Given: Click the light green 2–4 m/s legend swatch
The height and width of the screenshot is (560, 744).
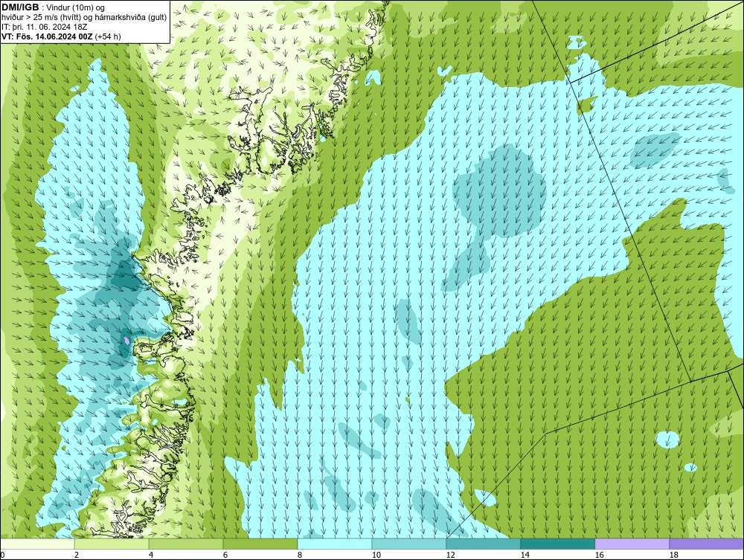Looking at the screenshot, I should pos(112,544).
